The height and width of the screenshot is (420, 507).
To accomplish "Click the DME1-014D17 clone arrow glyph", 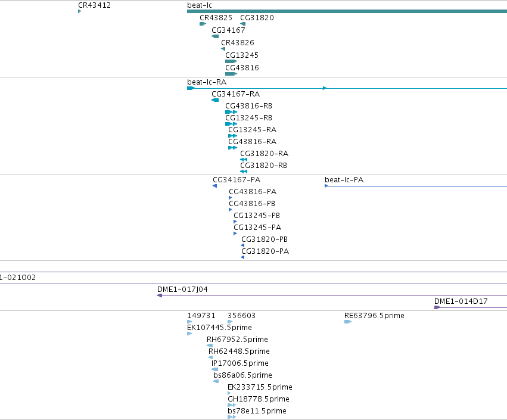I will coord(437,307).
